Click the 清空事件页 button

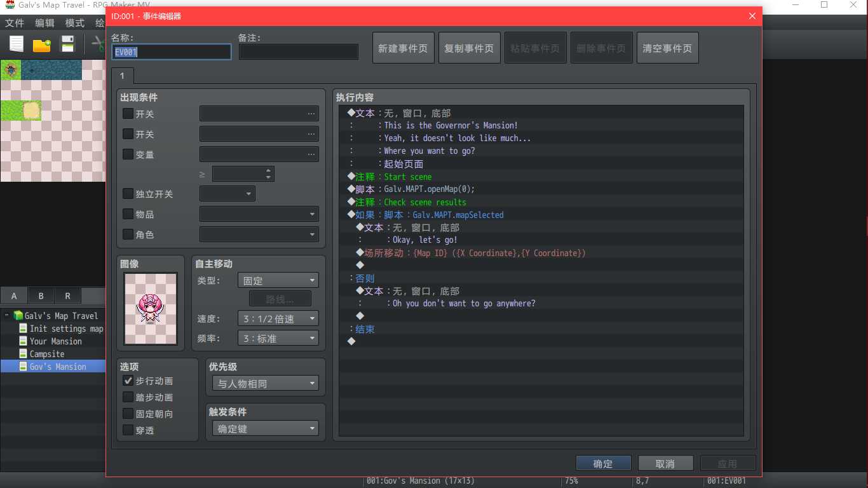point(668,48)
